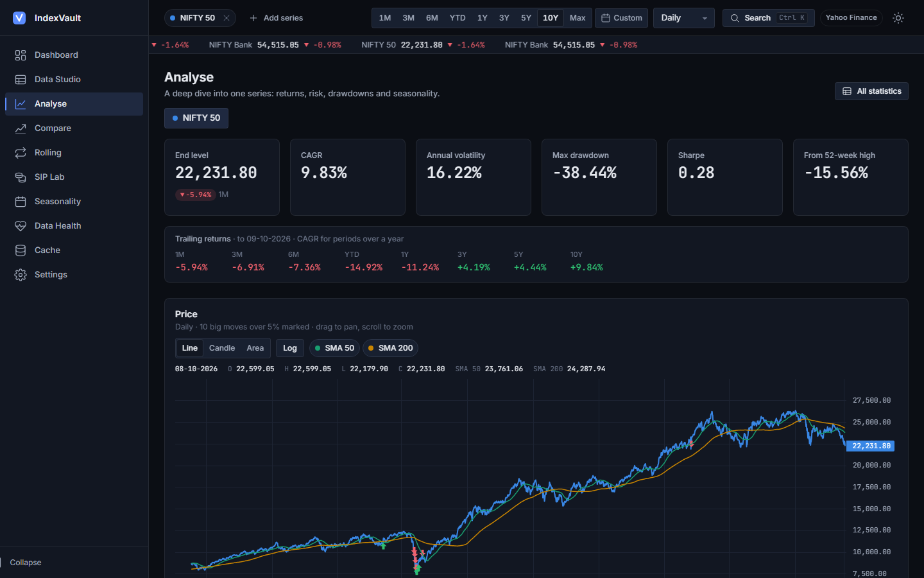This screenshot has height=578, width=924.
Task: Open Custom date range picker
Action: (622, 18)
